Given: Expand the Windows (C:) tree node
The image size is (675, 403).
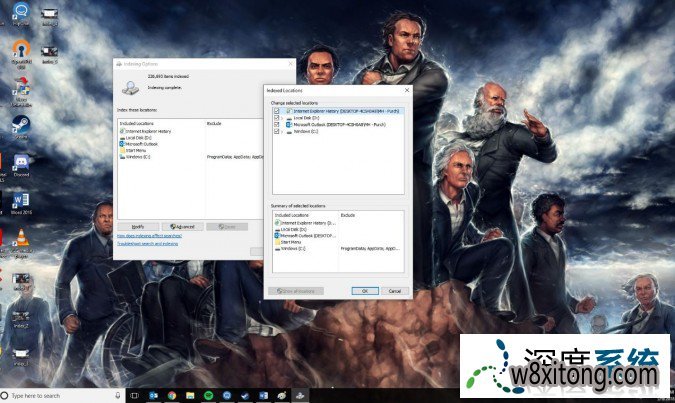Looking at the screenshot, I should click(283, 131).
